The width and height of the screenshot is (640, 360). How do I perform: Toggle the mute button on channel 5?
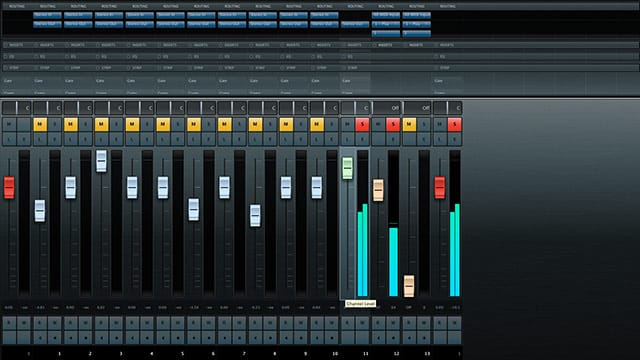(x=163, y=124)
